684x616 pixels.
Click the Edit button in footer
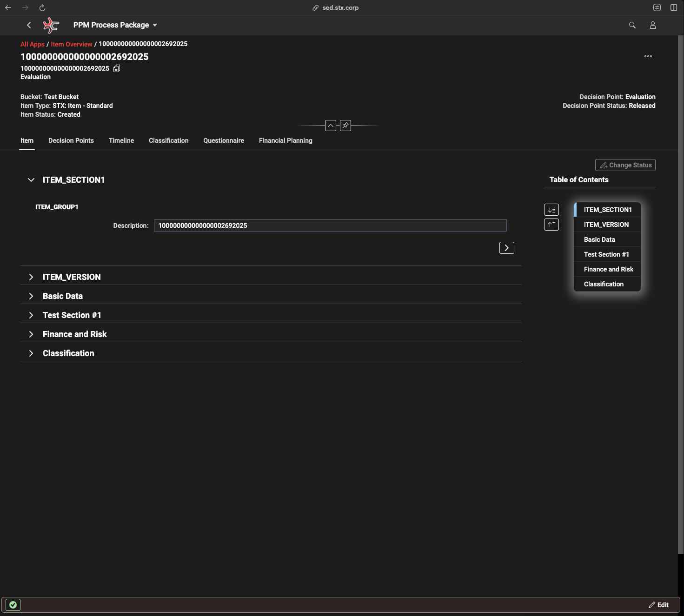pos(658,604)
